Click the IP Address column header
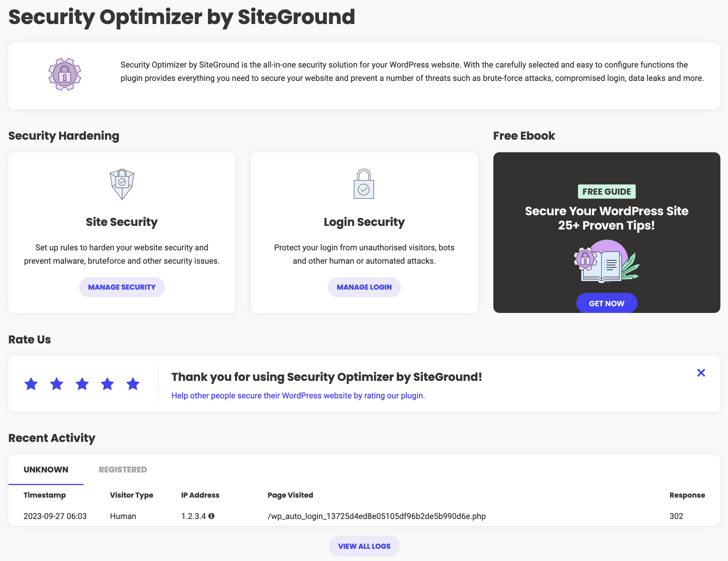 tap(200, 495)
